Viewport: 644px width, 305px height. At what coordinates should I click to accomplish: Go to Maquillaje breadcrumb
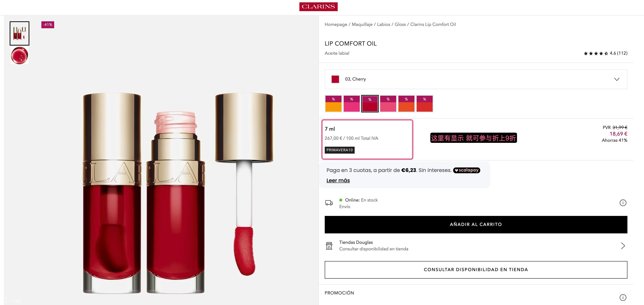pyautogui.click(x=362, y=24)
